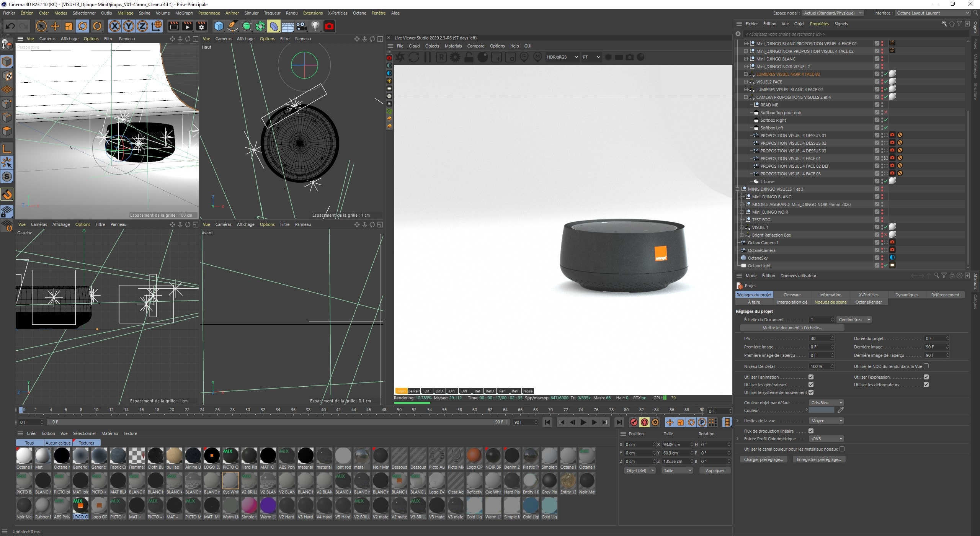This screenshot has width=980, height=536.
Task: Click the Appliquer button in coordinates
Action: coord(714,471)
